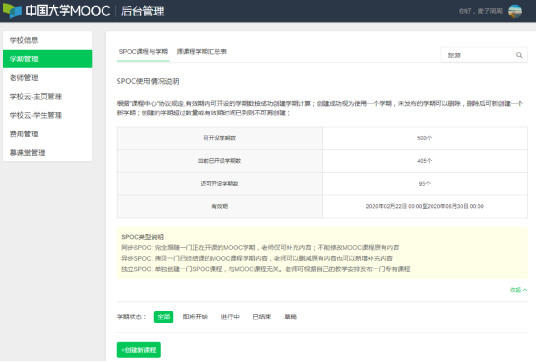Image resolution: width=536 pixels, height=362 pixels.
Task: Click the greeting username text in header
Action: coord(481,11)
